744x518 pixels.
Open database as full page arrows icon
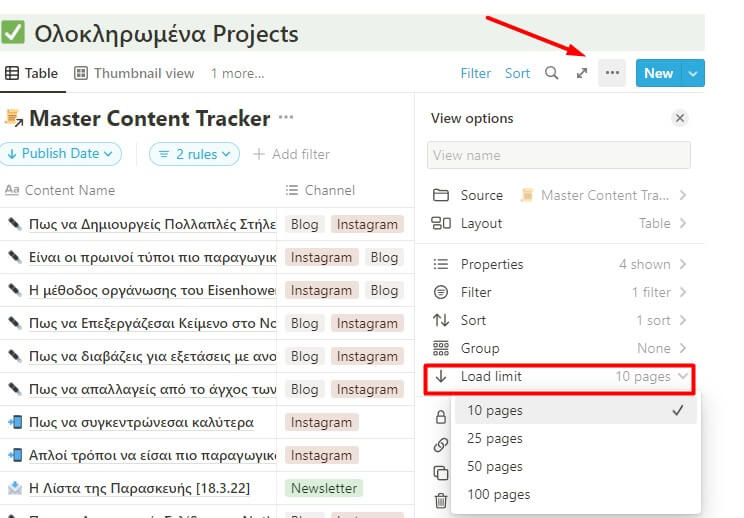(582, 73)
